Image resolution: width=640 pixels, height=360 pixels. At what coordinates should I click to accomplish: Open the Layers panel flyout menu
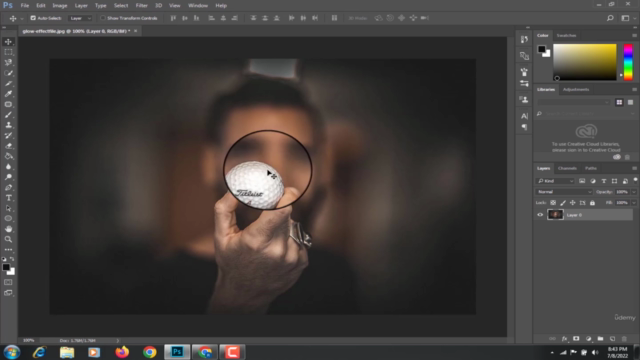tap(634, 168)
